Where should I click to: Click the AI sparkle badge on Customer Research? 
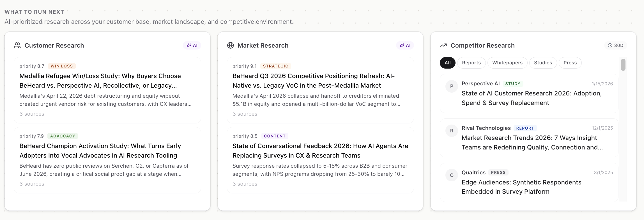192,45
